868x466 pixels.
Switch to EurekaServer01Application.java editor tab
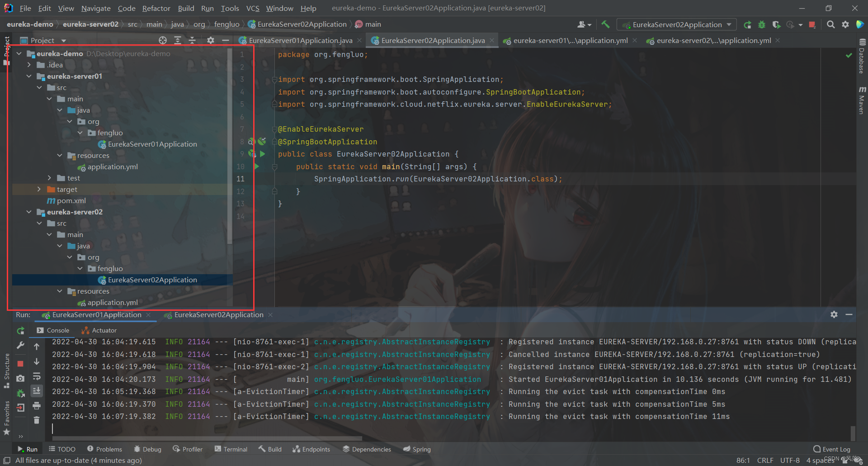pyautogui.click(x=300, y=40)
